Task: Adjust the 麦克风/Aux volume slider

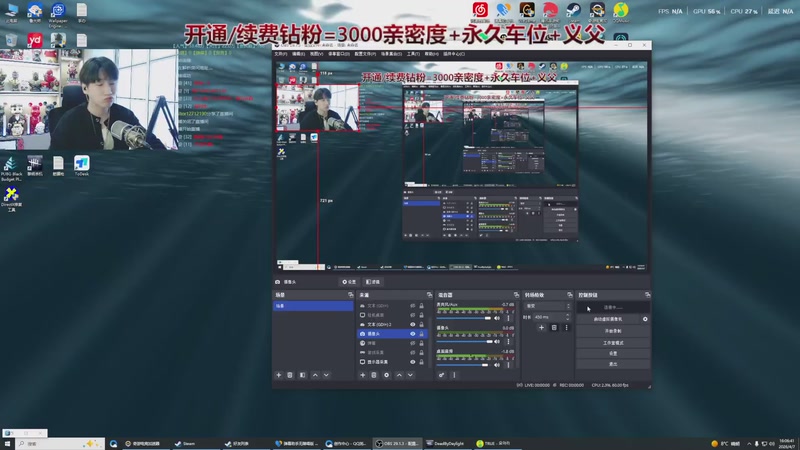Action: click(x=464, y=318)
